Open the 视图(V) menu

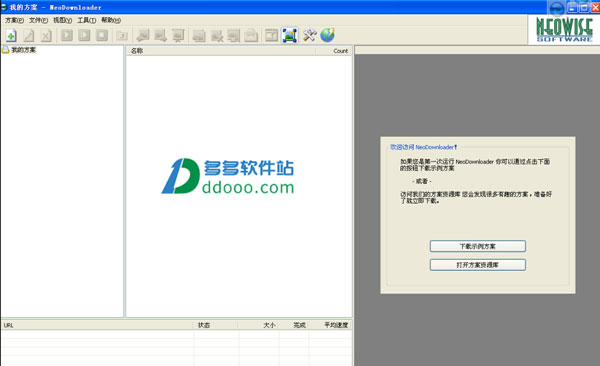coord(62,20)
